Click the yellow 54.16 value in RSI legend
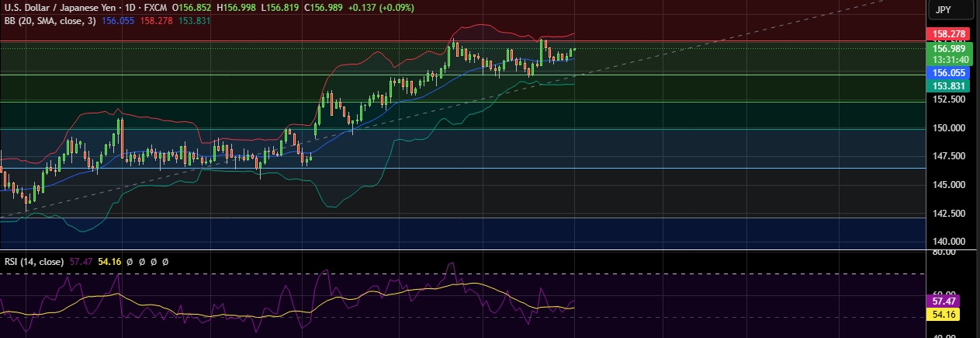980x338 pixels. (111, 263)
